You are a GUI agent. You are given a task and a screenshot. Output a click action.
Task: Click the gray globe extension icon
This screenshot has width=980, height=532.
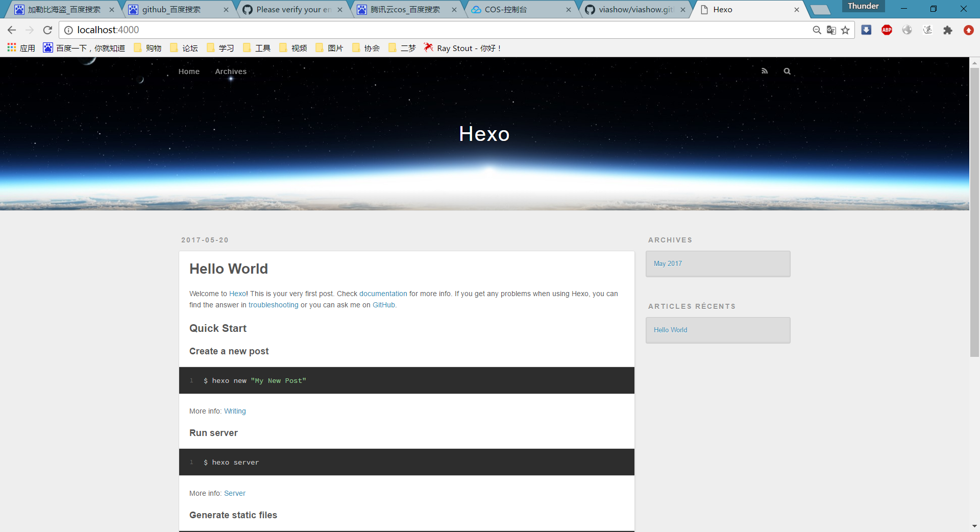(x=907, y=30)
